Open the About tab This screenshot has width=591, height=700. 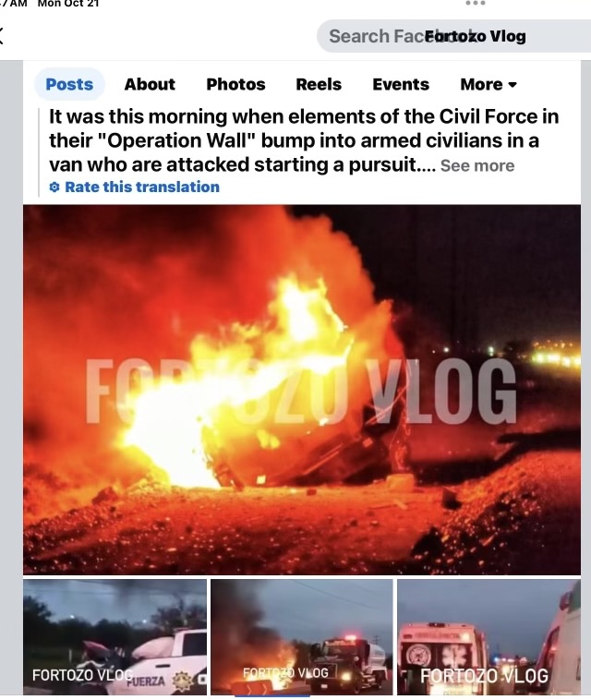pos(150,84)
